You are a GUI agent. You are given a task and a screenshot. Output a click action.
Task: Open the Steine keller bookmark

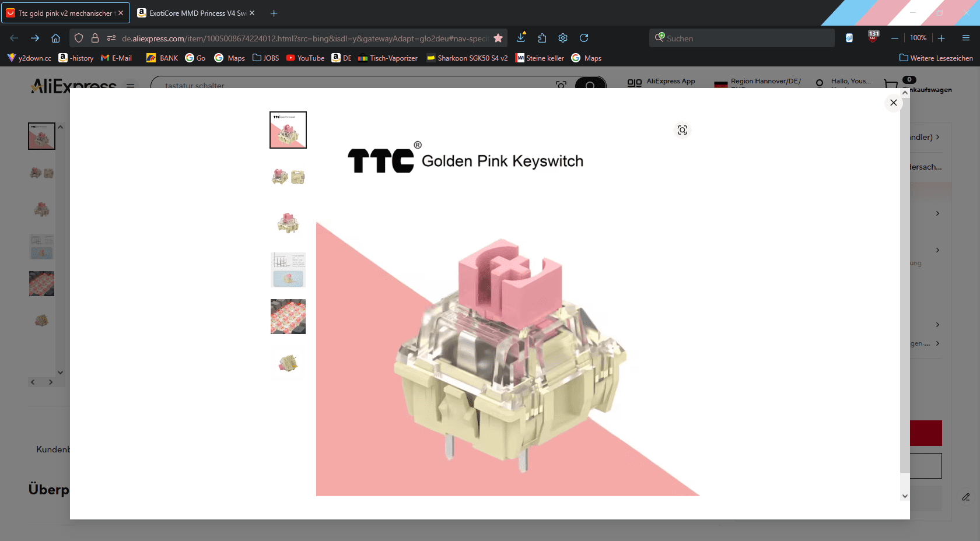pos(540,58)
